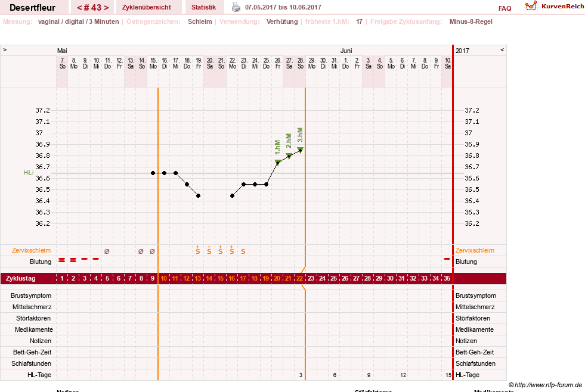Click the S+ mucus symbol on cycle day 14
This screenshot has width=585, height=392.
pyautogui.click(x=209, y=250)
